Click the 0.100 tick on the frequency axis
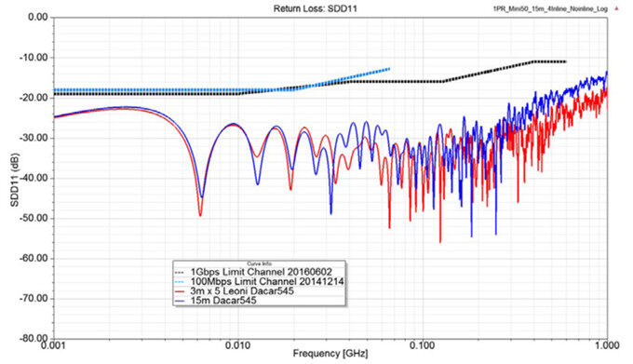Viewport: 633px width, 364px height. (423, 345)
